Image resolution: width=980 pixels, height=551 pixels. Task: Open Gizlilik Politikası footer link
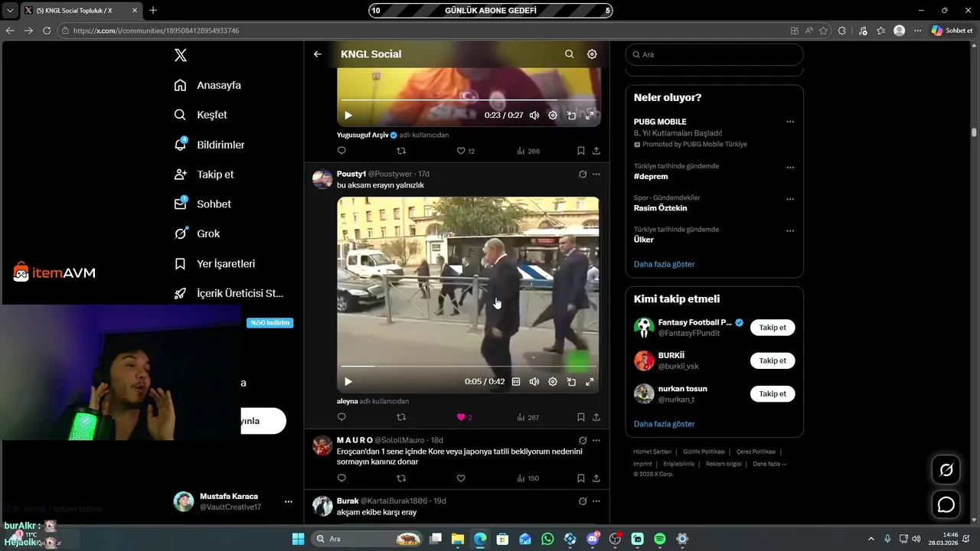[704, 452]
